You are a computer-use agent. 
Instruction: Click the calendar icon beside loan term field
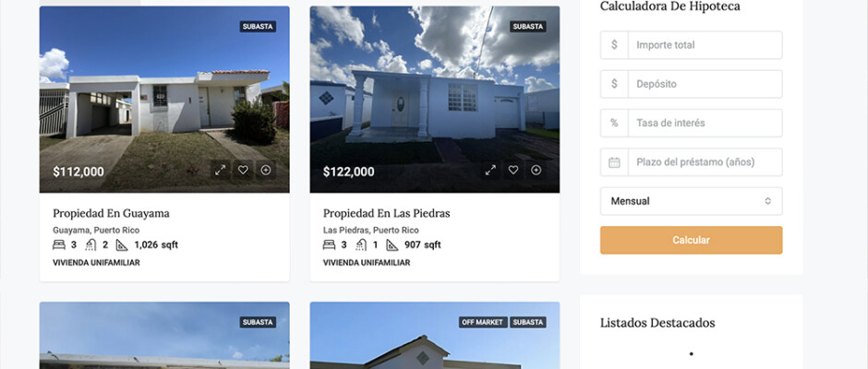(x=614, y=162)
